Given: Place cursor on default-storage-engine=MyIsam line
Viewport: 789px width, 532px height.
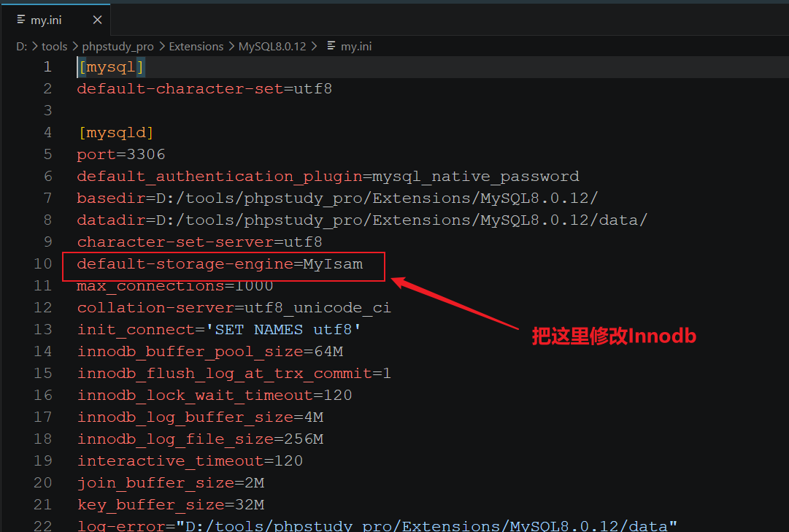Looking at the screenshot, I should coord(220,263).
